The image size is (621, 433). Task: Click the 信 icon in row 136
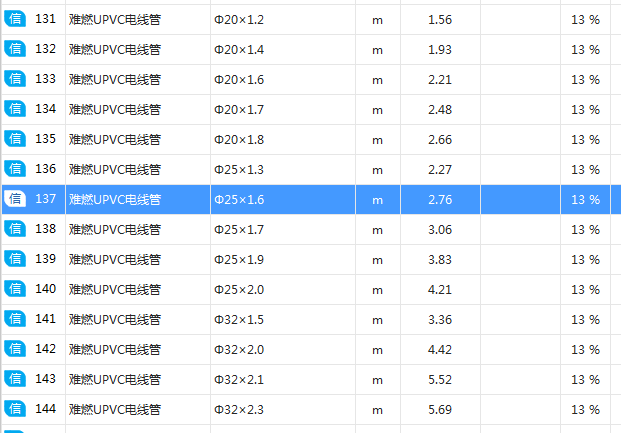point(15,169)
